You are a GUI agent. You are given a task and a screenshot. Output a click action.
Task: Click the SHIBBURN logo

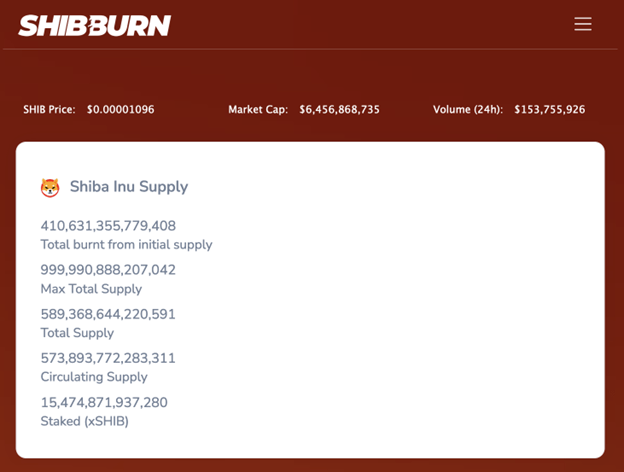(95, 25)
